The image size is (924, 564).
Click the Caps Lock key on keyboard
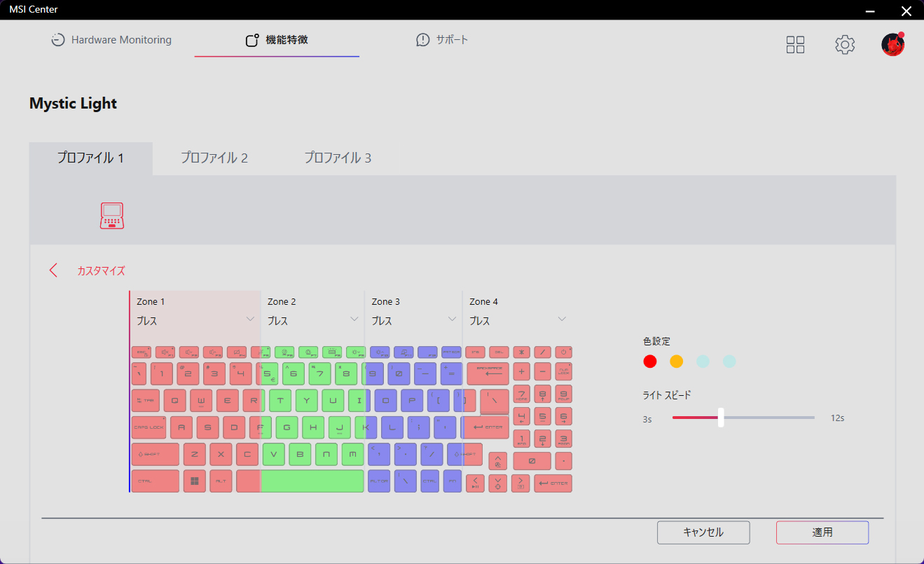click(149, 427)
